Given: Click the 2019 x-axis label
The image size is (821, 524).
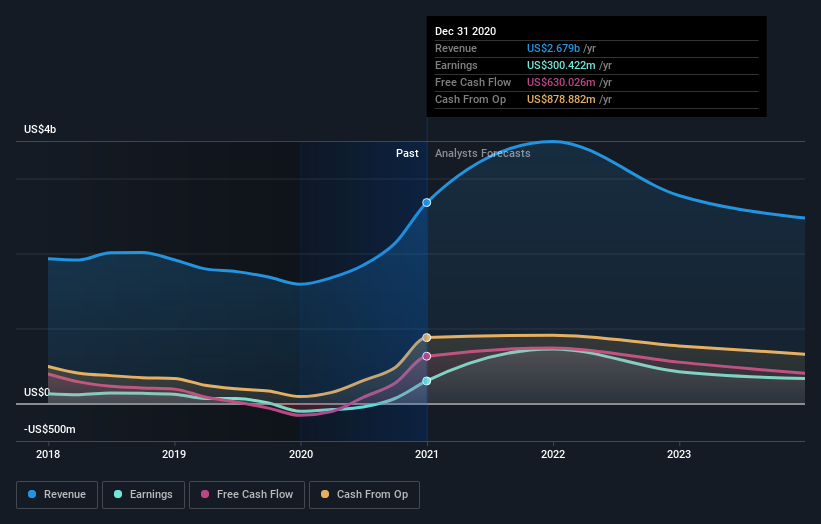Looking at the screenshot, I should pos(174,454).
